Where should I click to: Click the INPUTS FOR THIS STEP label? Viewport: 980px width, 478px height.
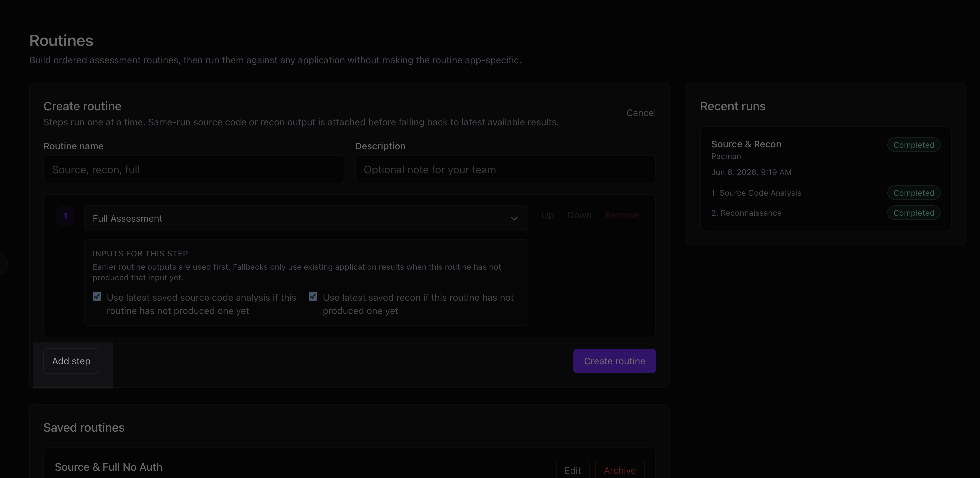(140, 253)
